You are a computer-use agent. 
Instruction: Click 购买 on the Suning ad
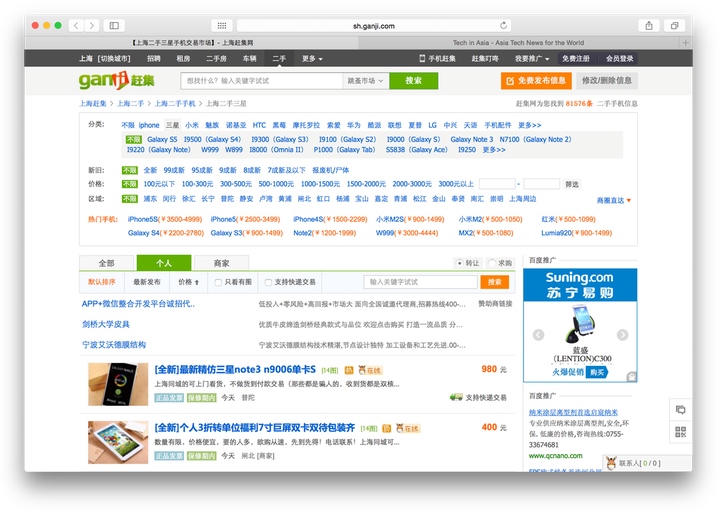click(597, 372)
